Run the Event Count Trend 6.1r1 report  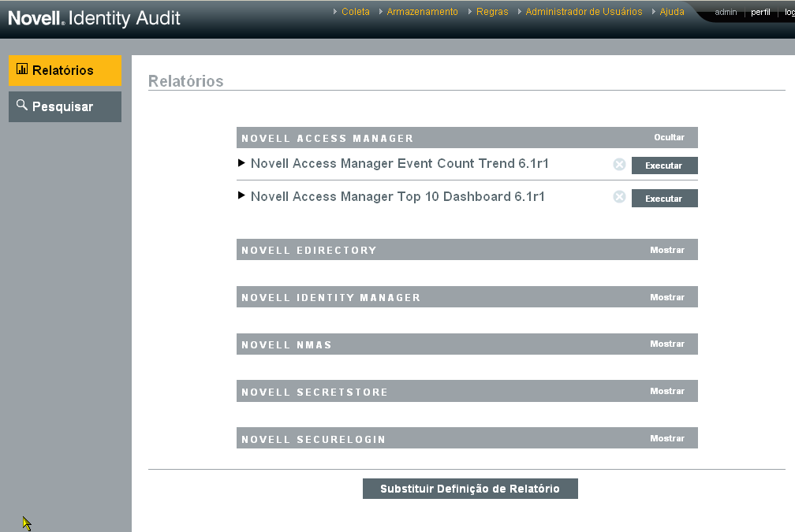pos(664,166)
